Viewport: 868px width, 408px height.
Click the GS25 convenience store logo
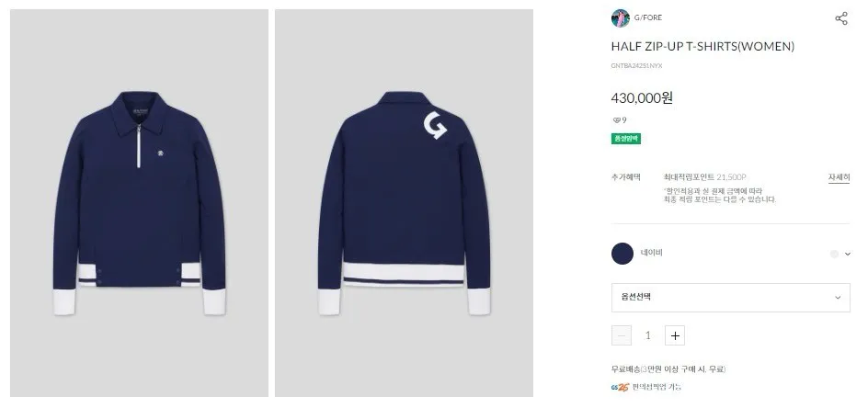620,387
